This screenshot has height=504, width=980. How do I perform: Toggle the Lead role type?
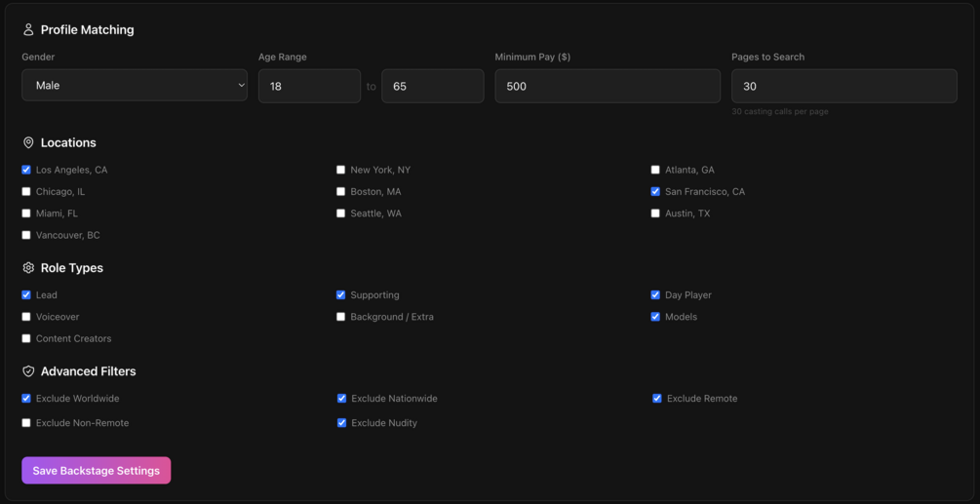26,294
